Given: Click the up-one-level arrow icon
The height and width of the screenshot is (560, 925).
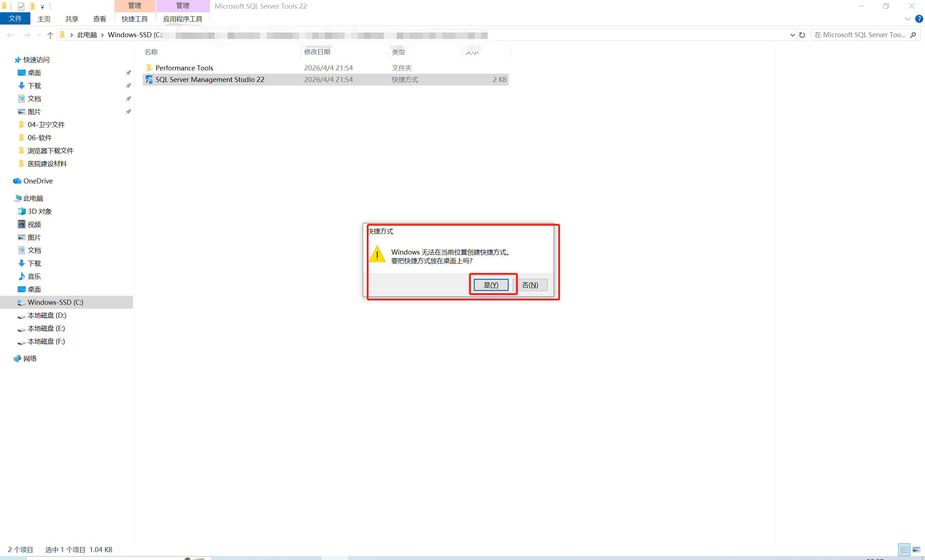Looking at the screenshot, I should click(50, 35).
